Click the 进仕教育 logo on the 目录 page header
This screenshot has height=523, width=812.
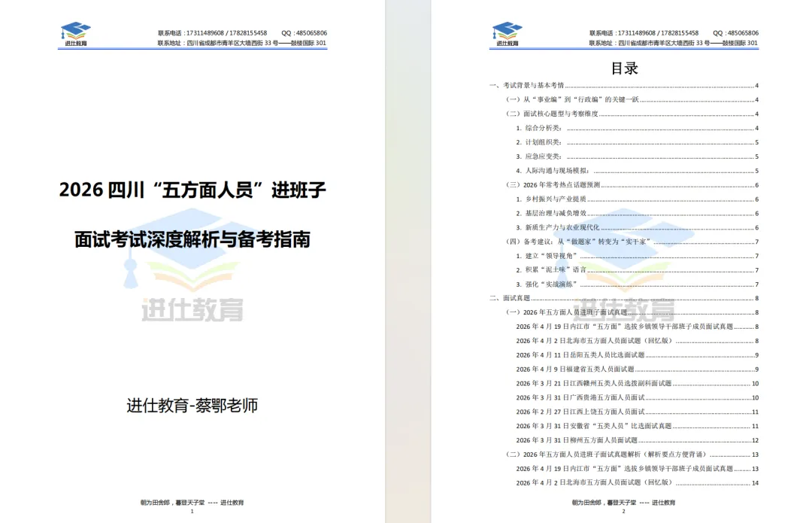pos(507,34)
